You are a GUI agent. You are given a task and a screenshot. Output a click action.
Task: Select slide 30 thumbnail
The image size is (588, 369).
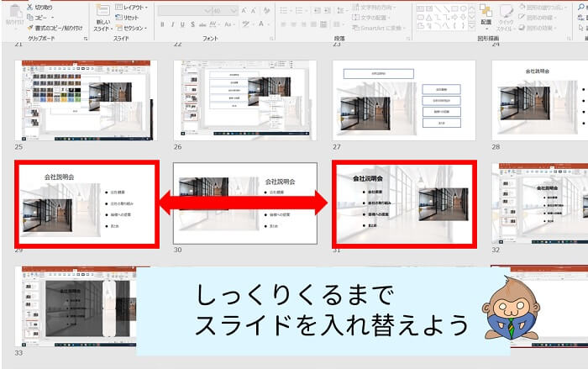pos(244,203)
